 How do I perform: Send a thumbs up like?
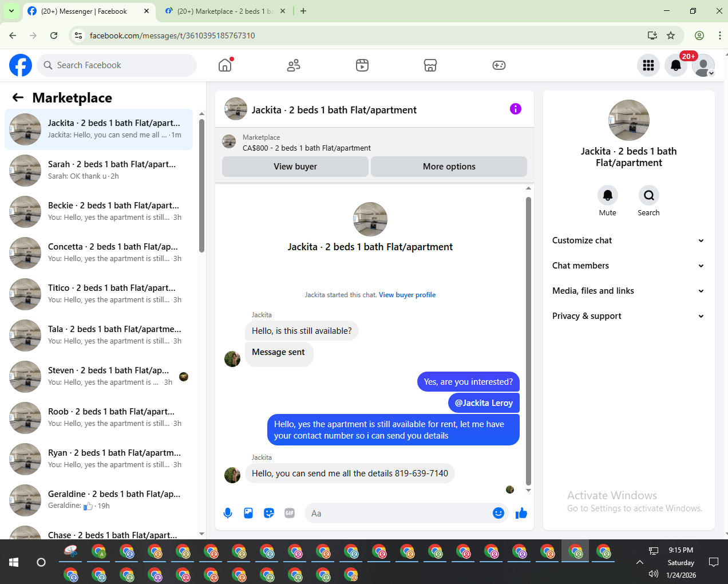pos(521,513)
